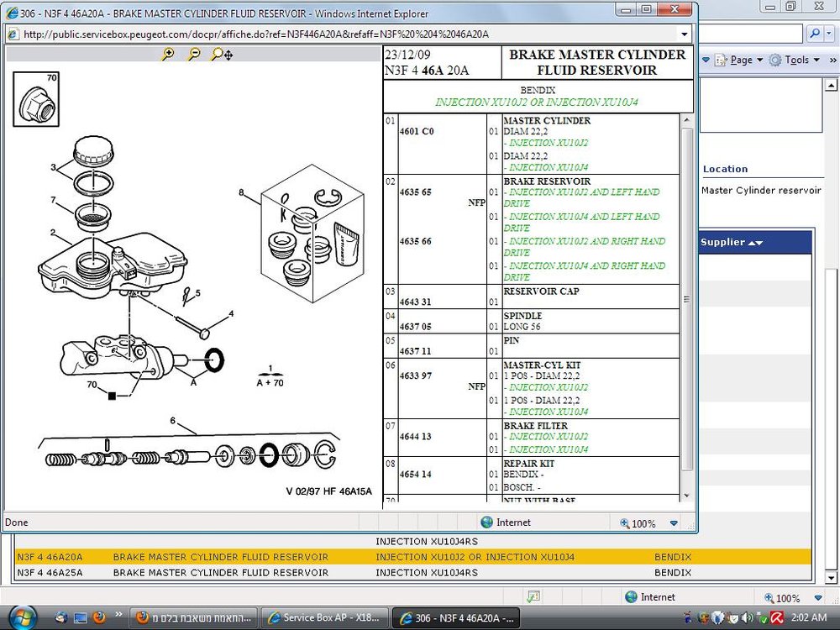Zoom in on the parts diagram
840x630 pixels.
(168, 54)
